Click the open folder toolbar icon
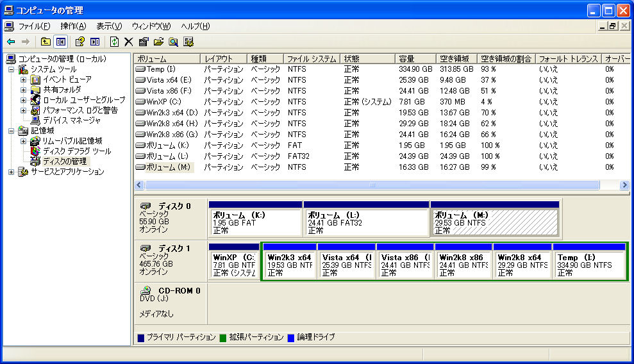 click(x=158, y=42)
